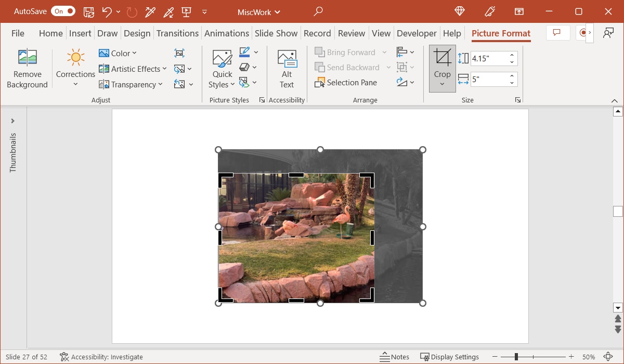The width and height of the screenshot is (624, 364).
Task: Click the Picture Effects icon
Action: point(245,67)
